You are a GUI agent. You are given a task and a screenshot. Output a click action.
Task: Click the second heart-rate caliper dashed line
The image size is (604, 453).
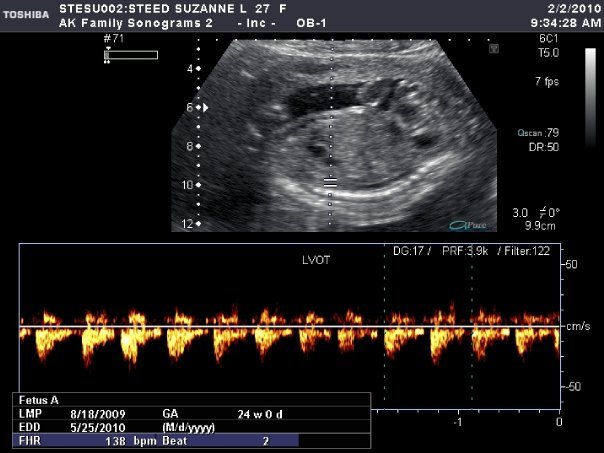click(472, 327)
